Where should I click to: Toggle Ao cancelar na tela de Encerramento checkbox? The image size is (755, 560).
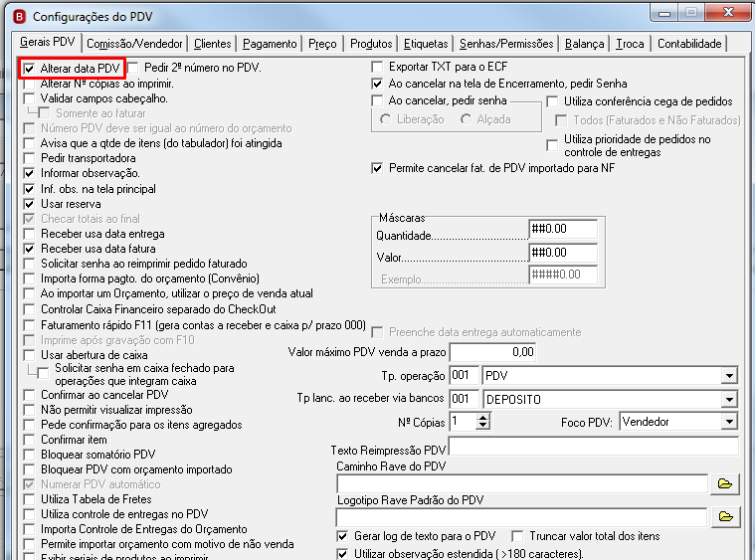point(377,84)
